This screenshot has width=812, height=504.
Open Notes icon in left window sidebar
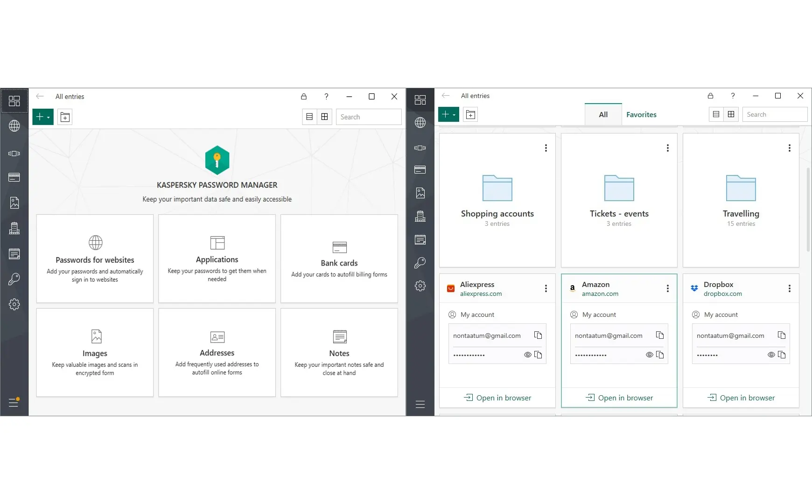[14, 254]
